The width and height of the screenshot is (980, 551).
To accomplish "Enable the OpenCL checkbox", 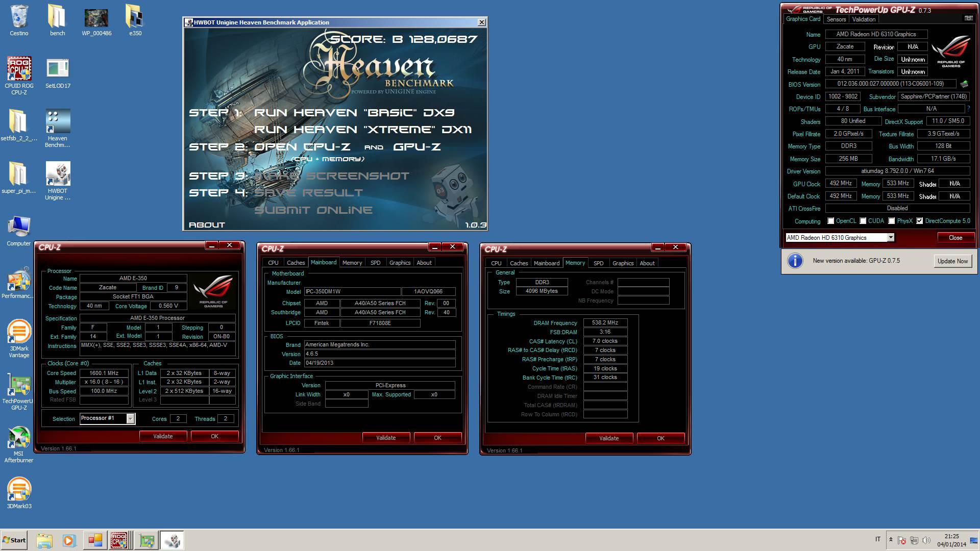I will click(831, 221).
